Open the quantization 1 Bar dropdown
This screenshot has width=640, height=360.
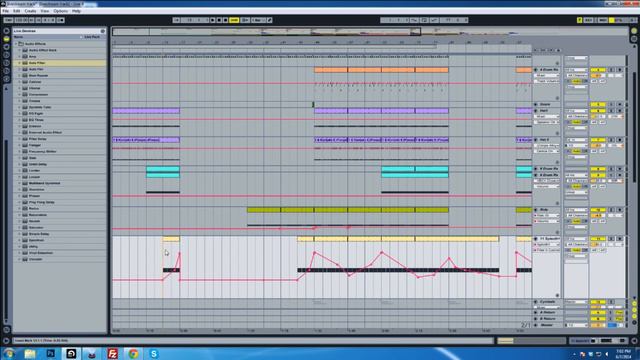(x=258, y=20)
